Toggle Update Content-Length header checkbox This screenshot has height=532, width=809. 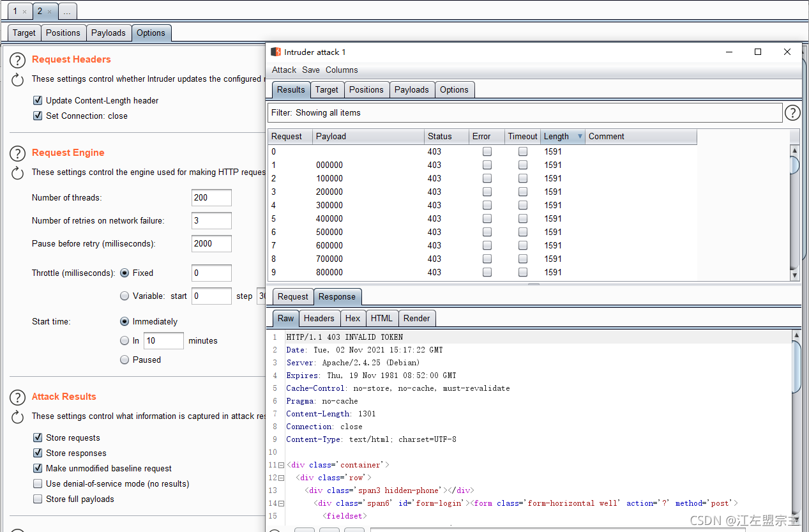click(38, 100)
